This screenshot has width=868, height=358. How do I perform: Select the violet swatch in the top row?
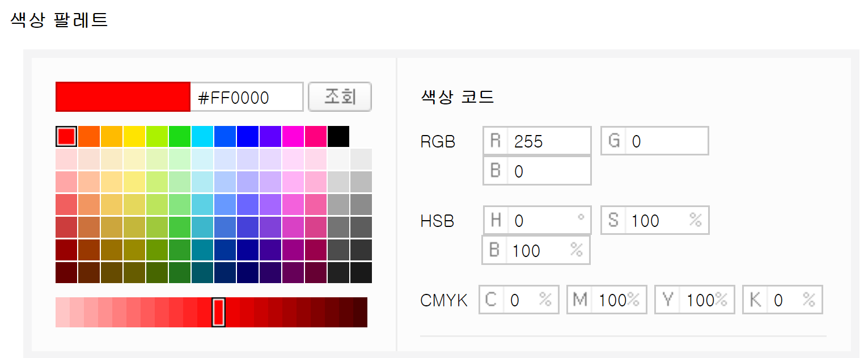[x=270, y=137]
